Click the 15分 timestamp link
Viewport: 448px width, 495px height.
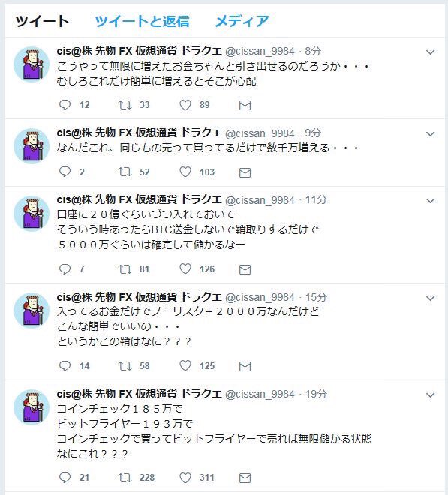(316, 297)
